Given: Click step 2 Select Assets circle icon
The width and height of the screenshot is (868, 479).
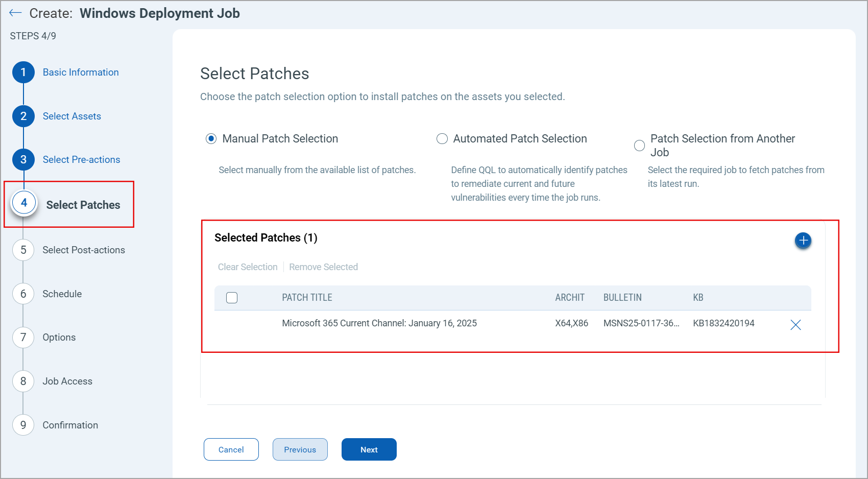Looking at the screenshot, I should click(x=23, y=116).
